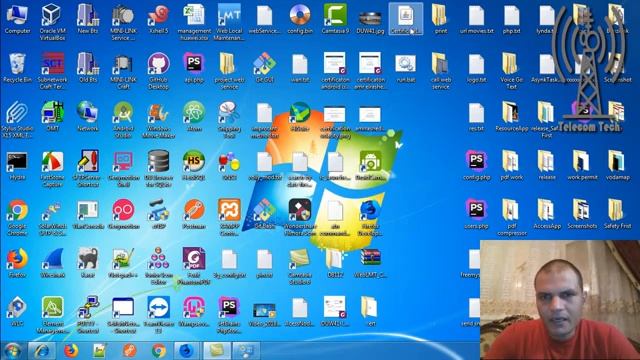This screenshot has width=640, height=360.
Task: Launch Notepad++ desktop shortcut
Action: click(123, 263)
